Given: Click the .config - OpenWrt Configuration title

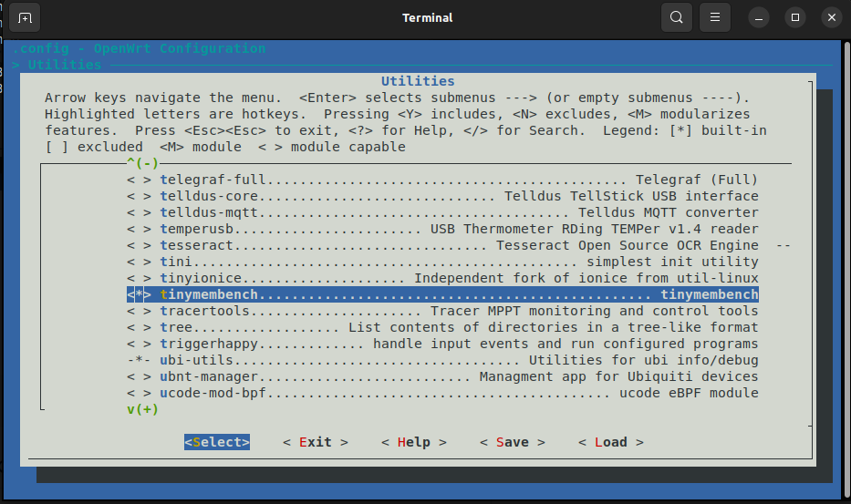Looking at the screenshot, I should tap(139, 48).
